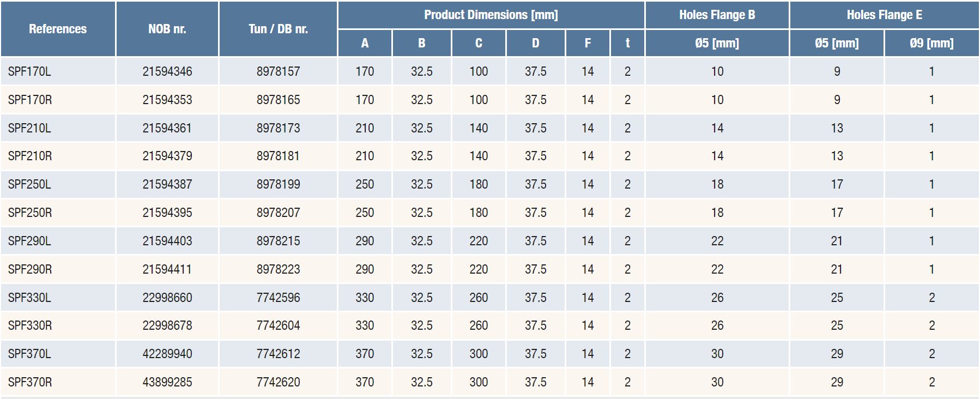Click the Holes Flange E header
The width and height of the screenshot is (980, 399).
pos(884,15)
